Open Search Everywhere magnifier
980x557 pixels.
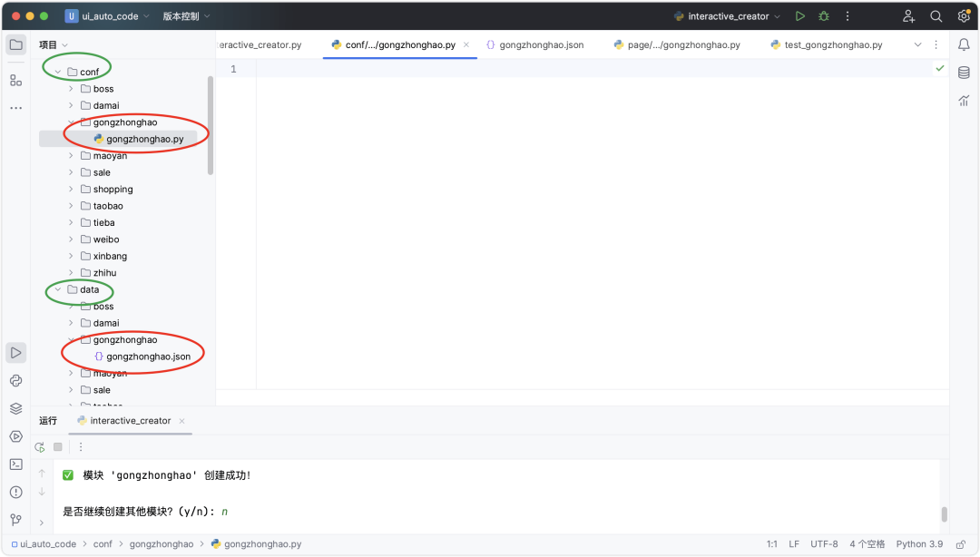coord(936,16)
